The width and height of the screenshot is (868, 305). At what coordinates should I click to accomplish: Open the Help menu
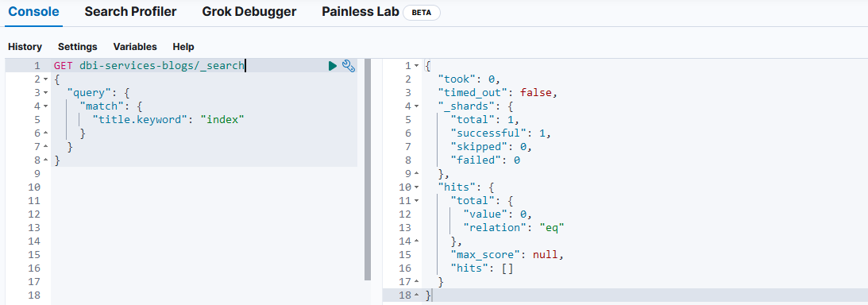[183, 47]
